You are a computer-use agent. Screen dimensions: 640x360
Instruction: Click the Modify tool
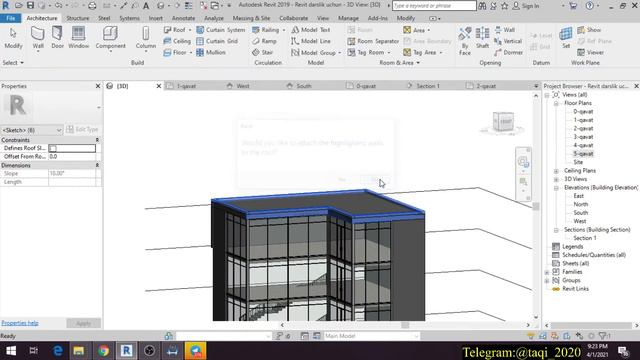pyautogui.click(x=13, y=38)
